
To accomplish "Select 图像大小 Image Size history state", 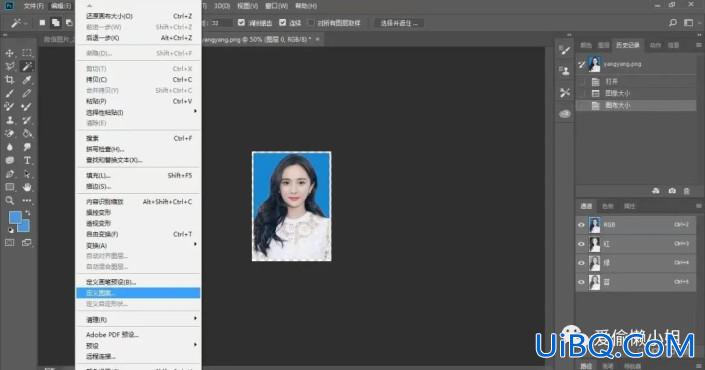I will coord(636,94).
